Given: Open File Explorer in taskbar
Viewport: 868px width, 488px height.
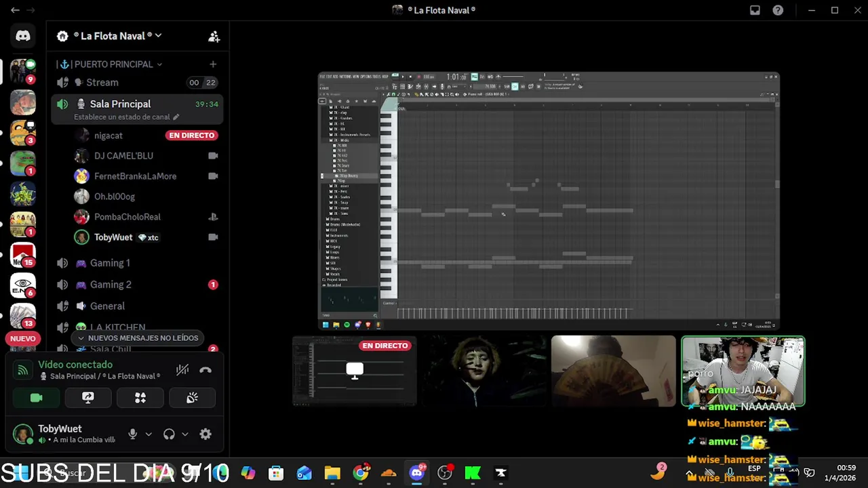Looking at the screenshot, I should (x=332, y=473).
